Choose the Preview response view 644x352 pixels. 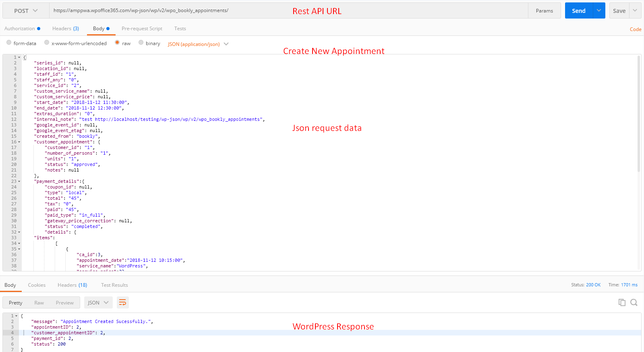pos(64,303)
